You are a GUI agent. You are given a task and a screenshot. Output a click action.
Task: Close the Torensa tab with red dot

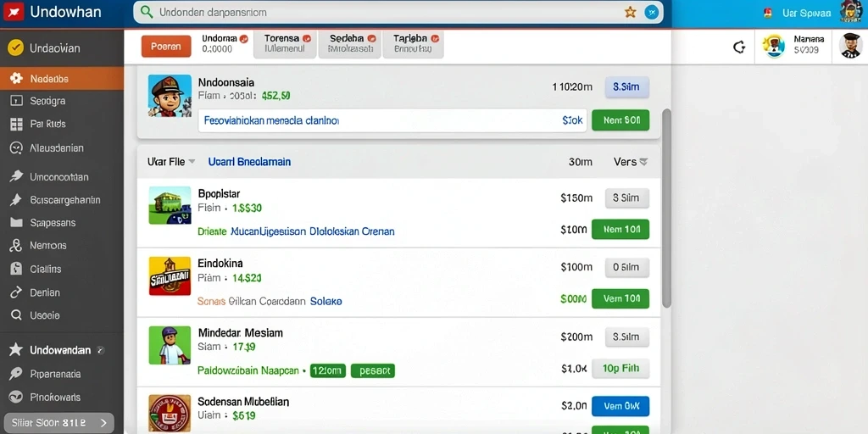coord(307,39)
